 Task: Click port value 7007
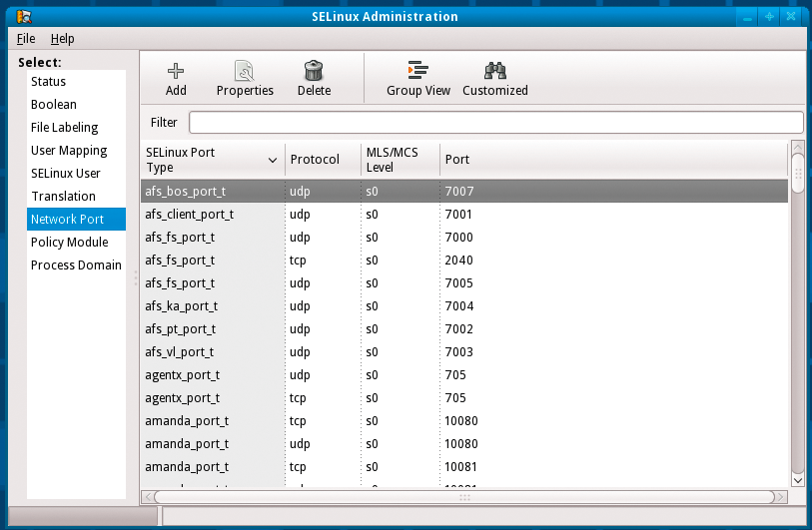pos(459,191)
